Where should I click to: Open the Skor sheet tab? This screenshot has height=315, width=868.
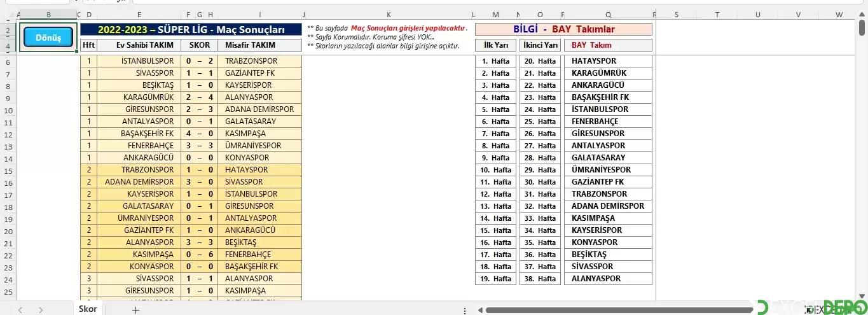88,309
